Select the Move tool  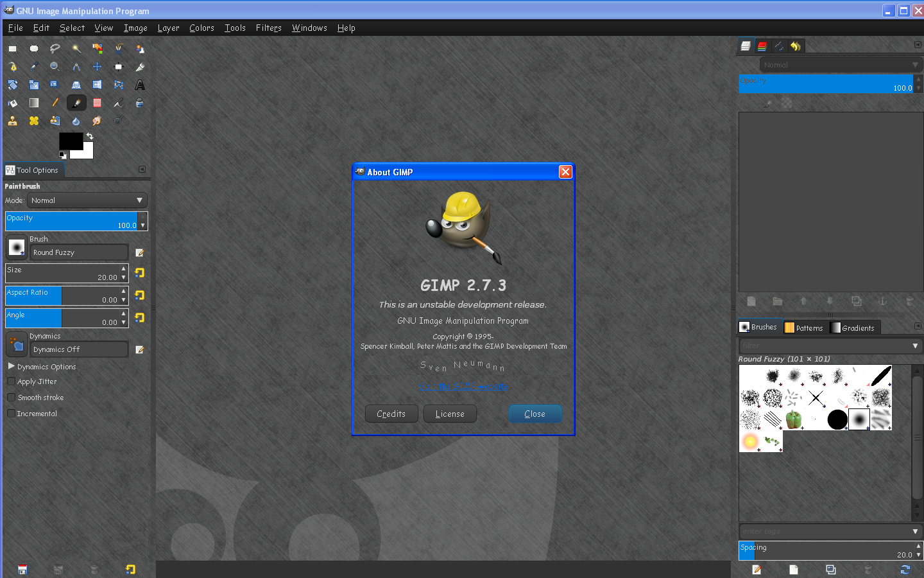coord(98,67)
